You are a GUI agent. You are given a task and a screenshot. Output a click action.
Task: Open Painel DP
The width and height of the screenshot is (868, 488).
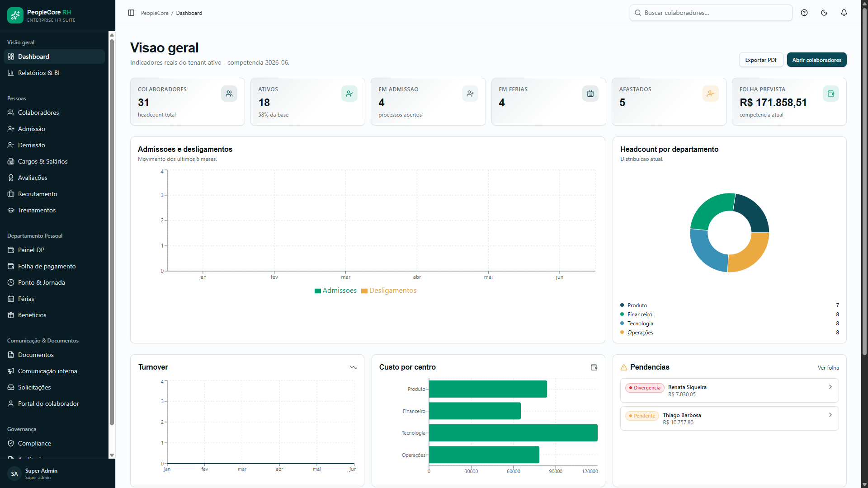tap(54, 250)
